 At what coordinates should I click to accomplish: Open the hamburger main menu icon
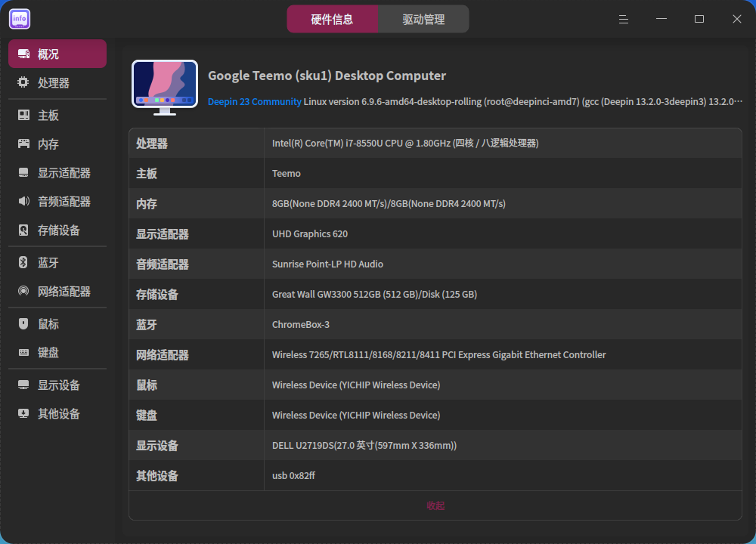tap(624, 20)
